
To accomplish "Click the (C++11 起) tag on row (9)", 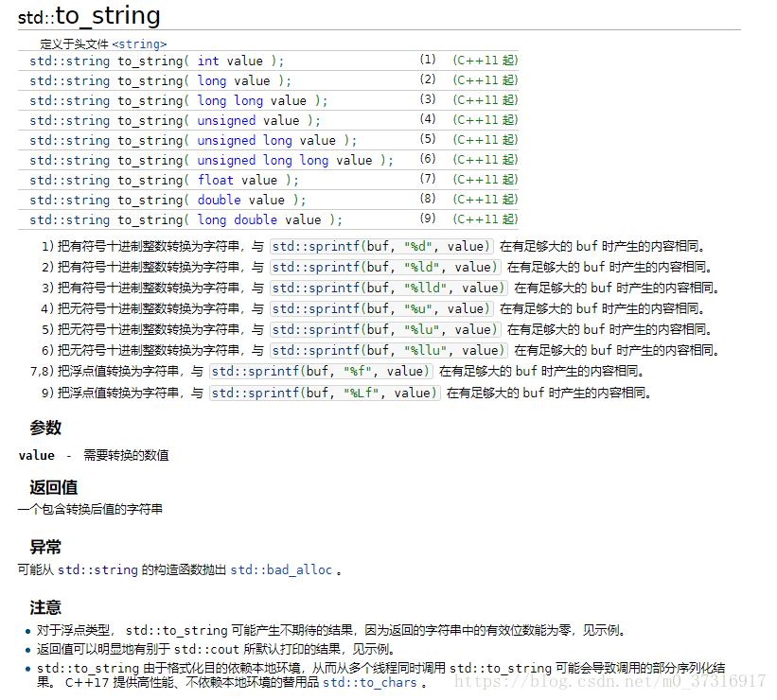I will pyautogui.click(x=486, y=219).
